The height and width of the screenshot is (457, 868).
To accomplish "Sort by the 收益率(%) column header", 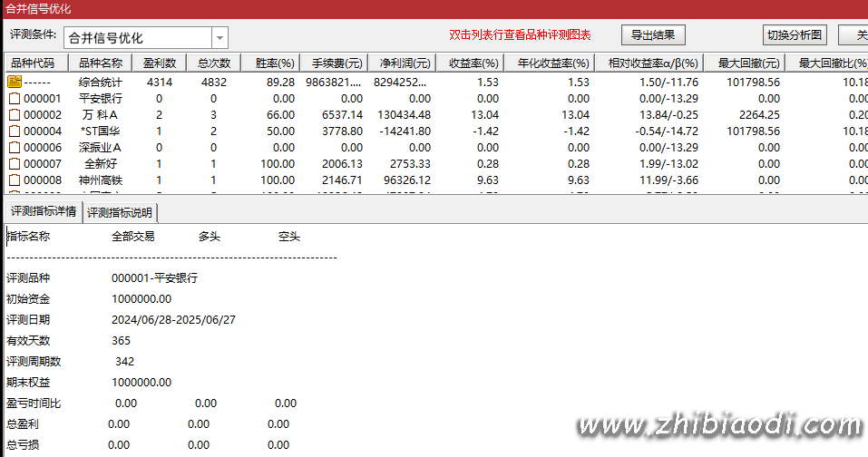I will point(470,63).
